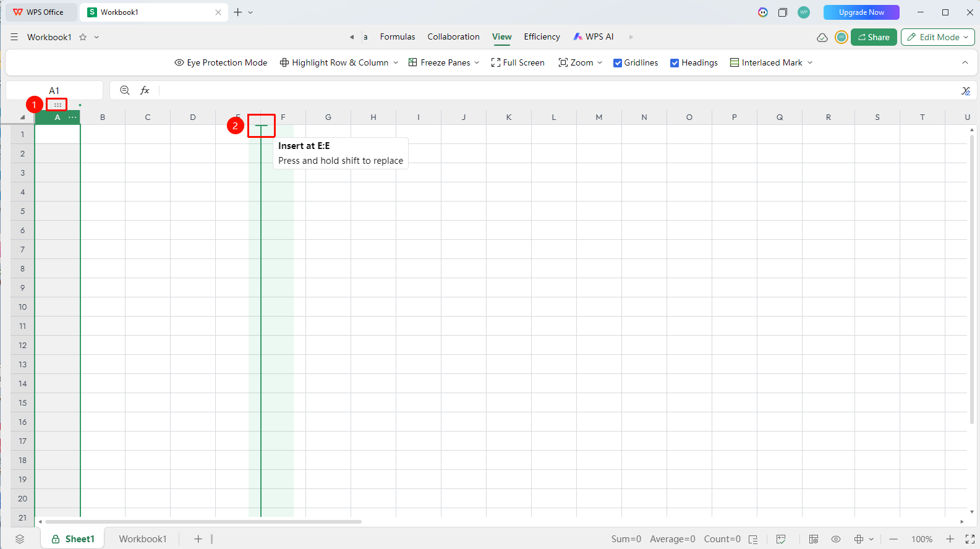
Task: Open the WPS AI tab
Action: pyautogui.click(x=594, y=37)
